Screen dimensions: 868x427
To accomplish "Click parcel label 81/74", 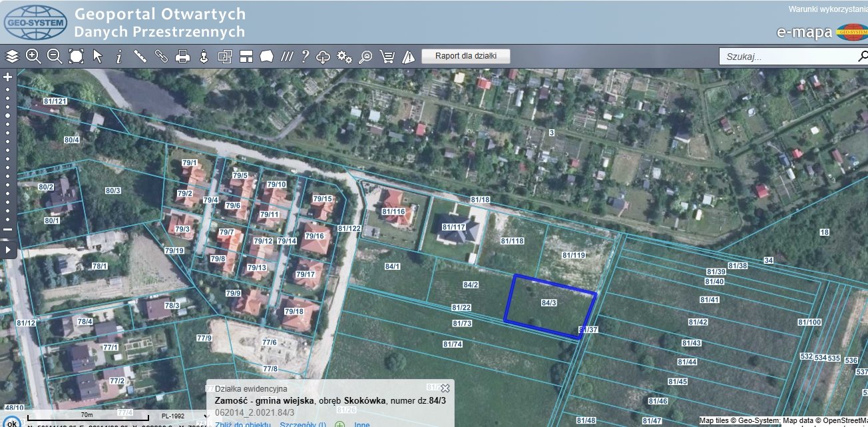I will [x=453, y=344].
